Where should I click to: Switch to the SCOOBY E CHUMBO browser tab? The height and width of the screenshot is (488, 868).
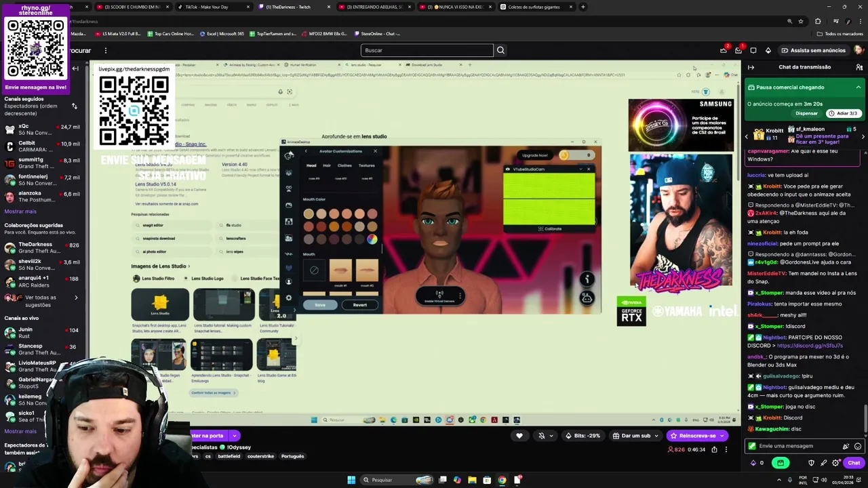coord(132,7)
